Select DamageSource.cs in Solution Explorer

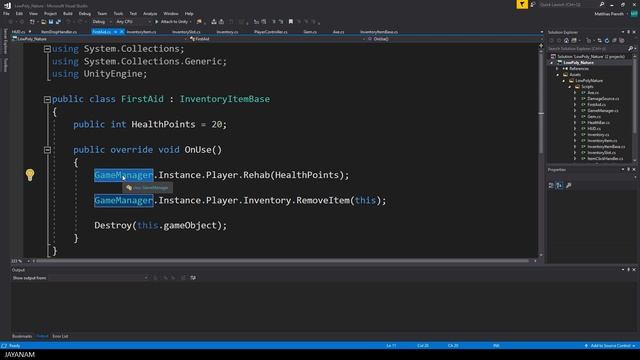pos(603,99)
